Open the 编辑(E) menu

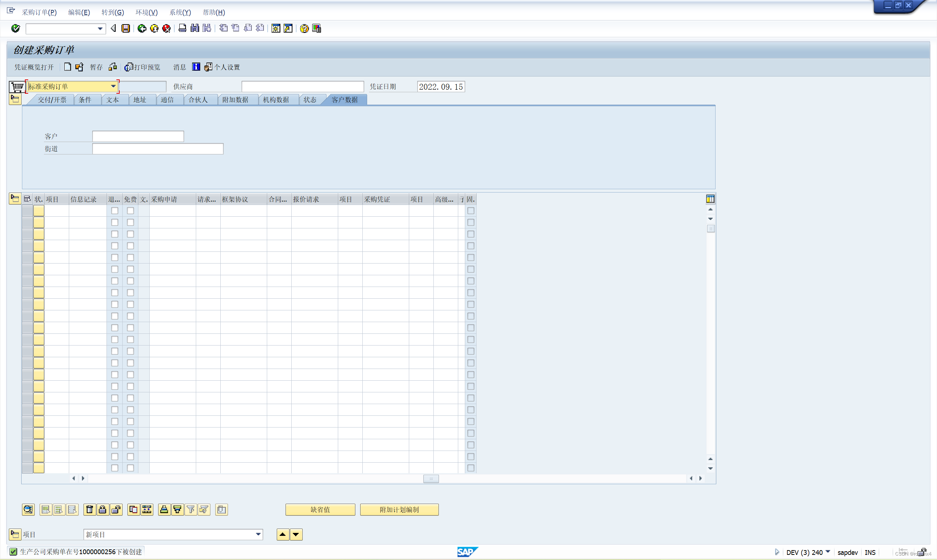79,12
